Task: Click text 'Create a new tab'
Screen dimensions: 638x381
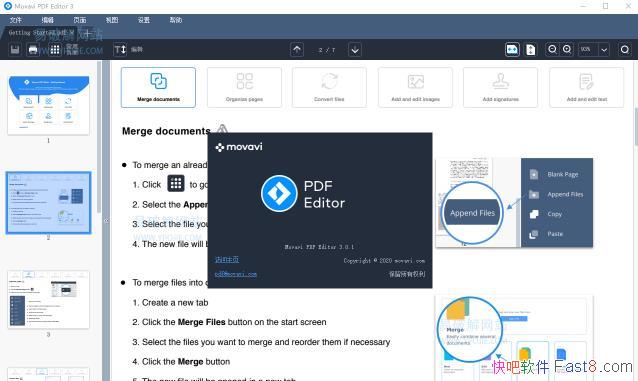Action: [175, 303]
